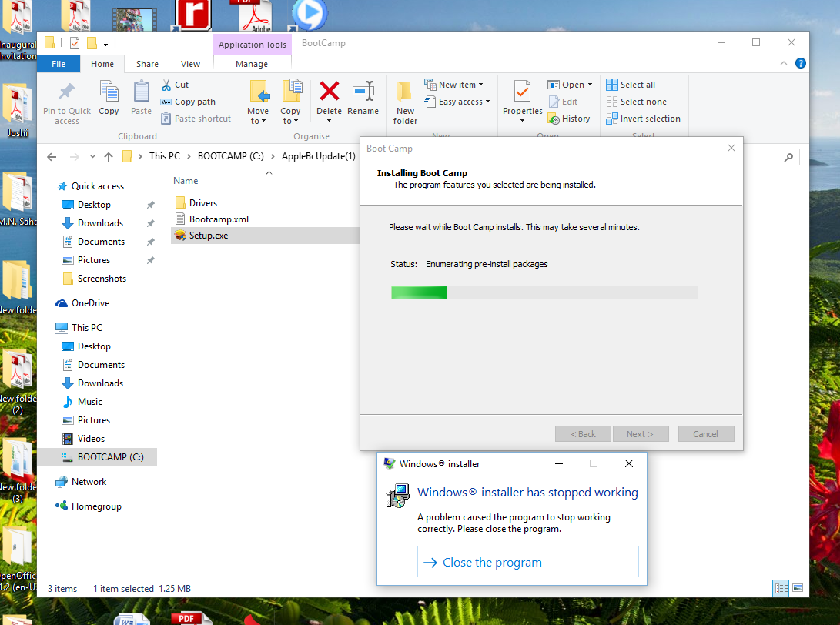Viewport: 840px width, 625px height.
Task: Switch to the Home tab
Action: pos(102,64)
